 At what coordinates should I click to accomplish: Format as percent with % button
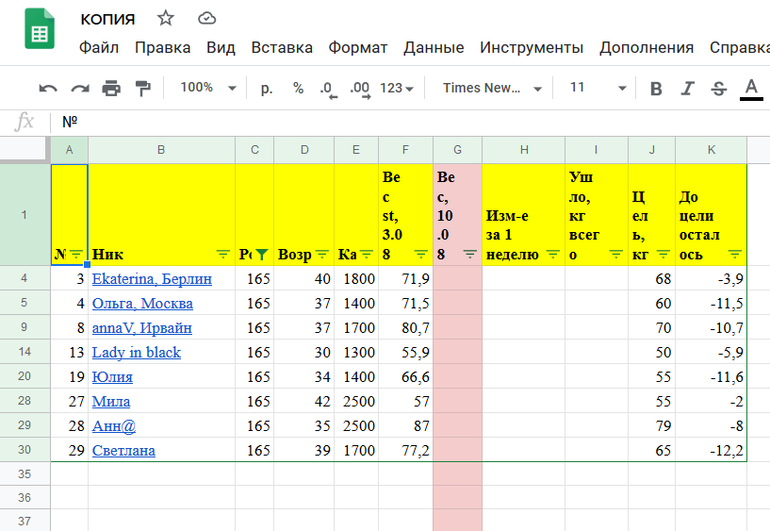pos(298,88)
